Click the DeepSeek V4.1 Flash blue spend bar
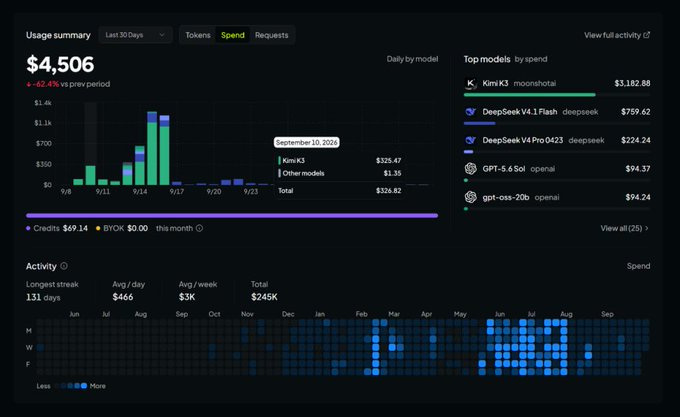Image resolution: width=680 pixels, height=417 pixels. click(479, 123)
